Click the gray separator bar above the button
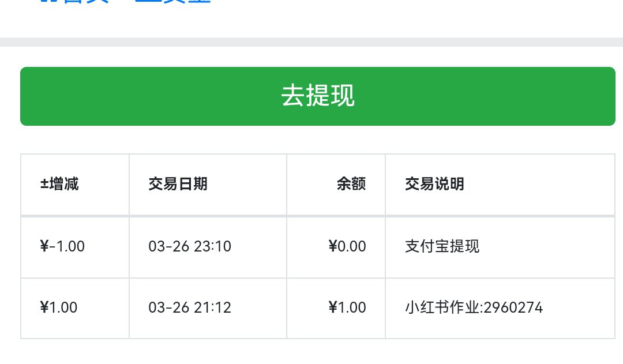The width and height of the screenshot is (623, 364). (x=311, y=42)
